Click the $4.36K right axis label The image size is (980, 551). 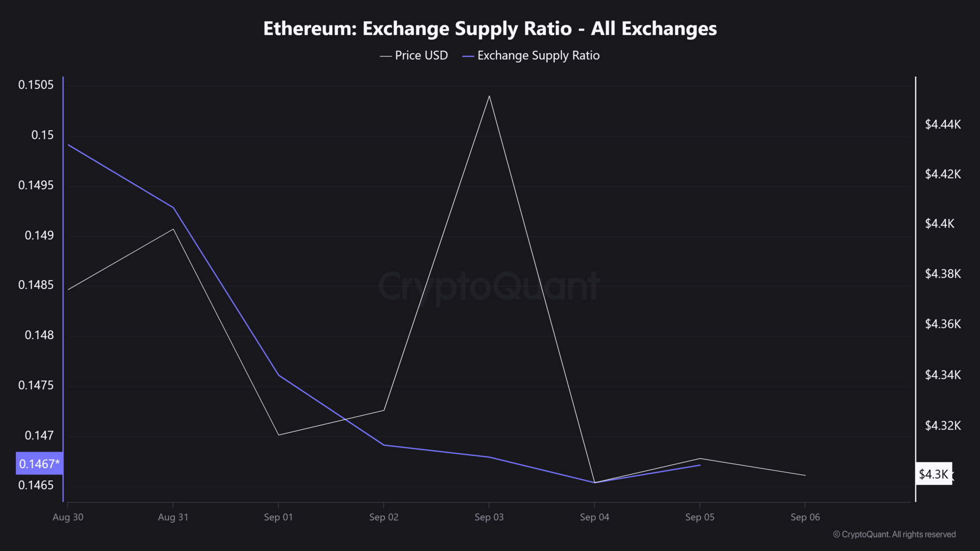coord(943,324)
